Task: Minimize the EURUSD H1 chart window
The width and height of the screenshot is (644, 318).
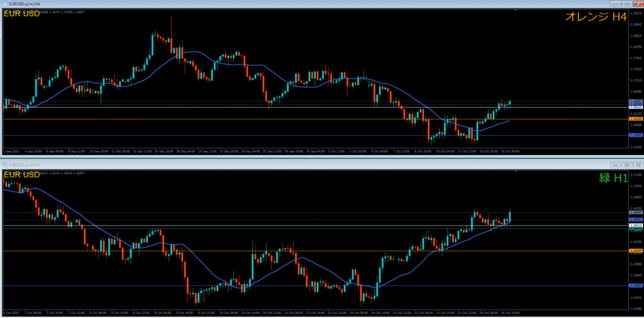Action: (x=614, y=164)
